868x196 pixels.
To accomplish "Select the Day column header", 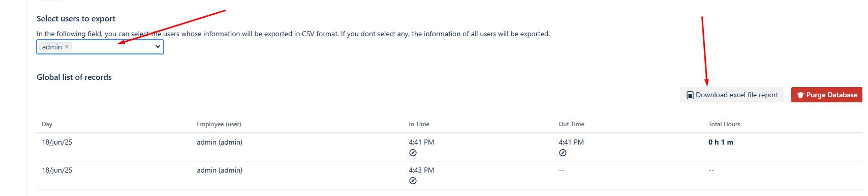I will [47, 124].
